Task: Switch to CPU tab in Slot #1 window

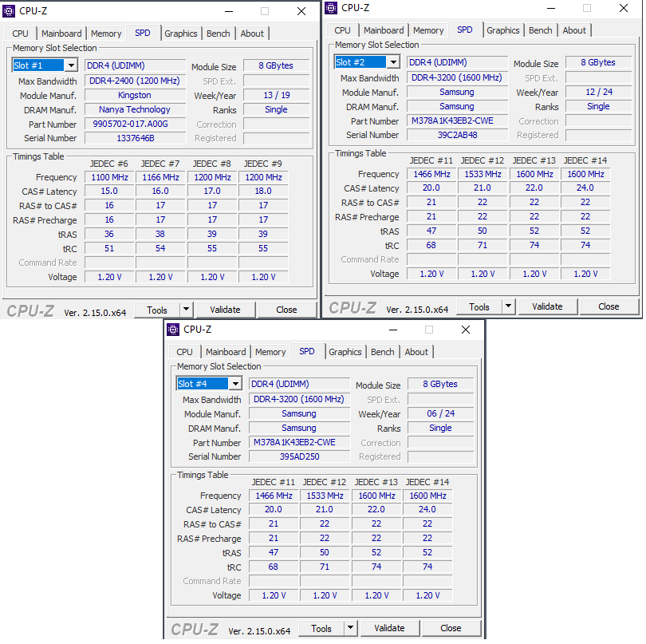Action: 20,34
